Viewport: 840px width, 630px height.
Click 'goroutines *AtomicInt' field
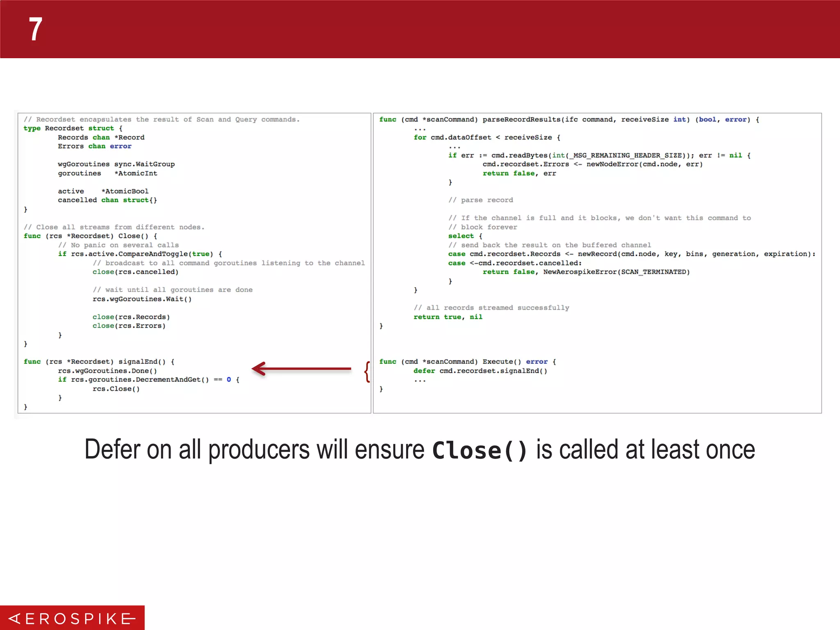pos(107,173)
